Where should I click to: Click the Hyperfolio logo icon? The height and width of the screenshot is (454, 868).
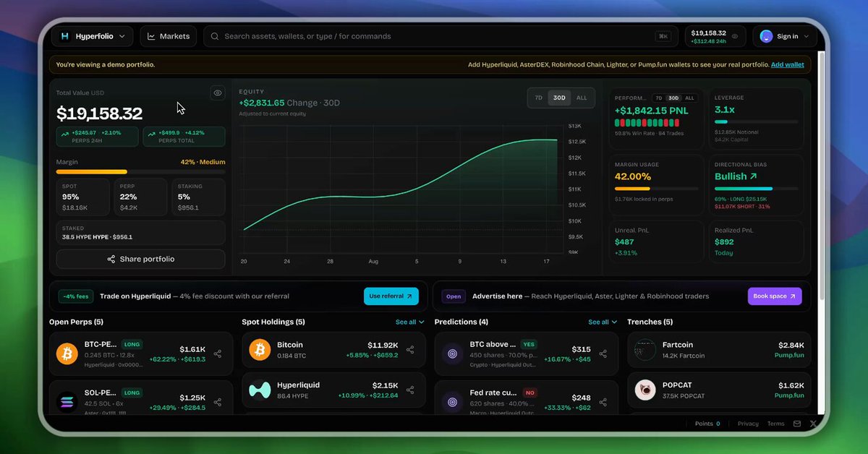(x=64, y=36)
